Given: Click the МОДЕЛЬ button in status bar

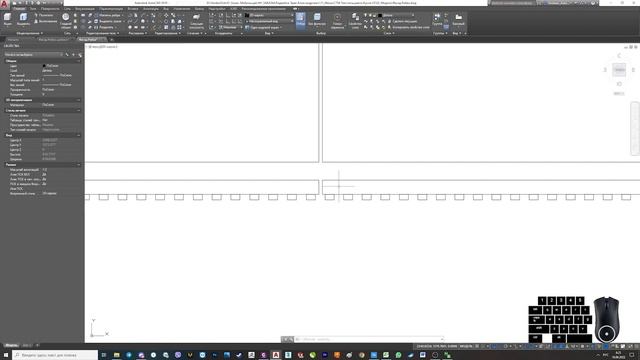Looking at the screenshot, I should (466, 346).
